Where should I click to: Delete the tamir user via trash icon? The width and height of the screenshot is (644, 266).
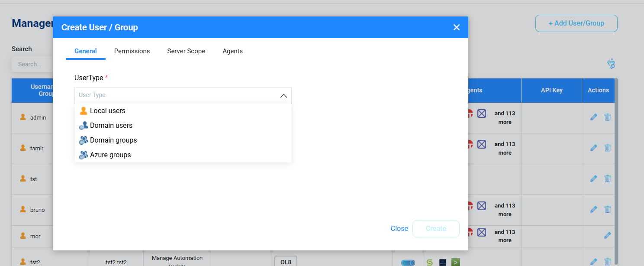click(608, 148)
